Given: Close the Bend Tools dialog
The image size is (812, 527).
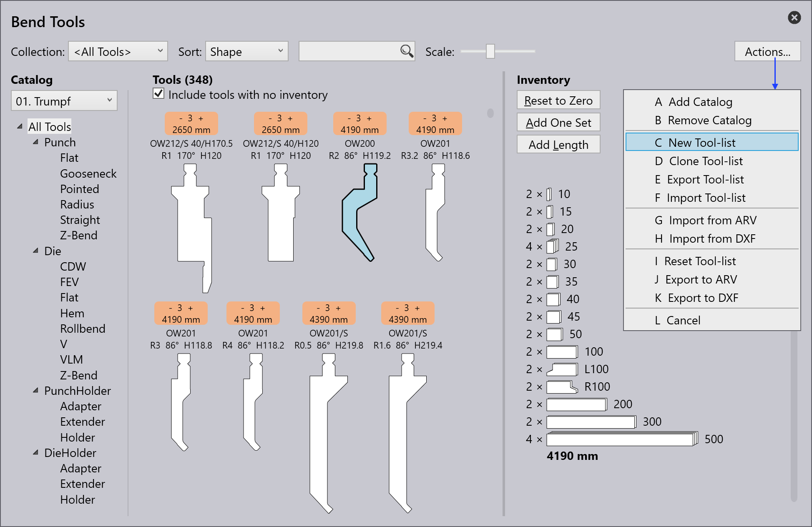Looking at the screenshot, I should [x=794, y=18].
